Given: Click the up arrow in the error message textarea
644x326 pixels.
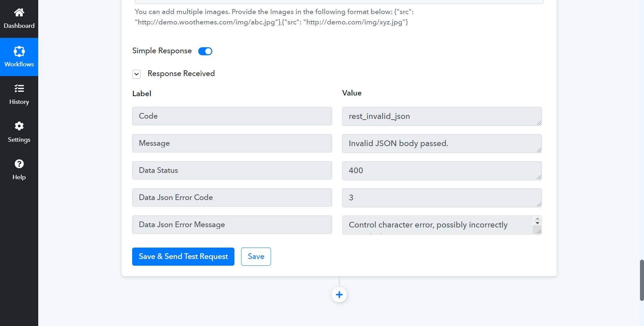Looking at the screenshot, I should click(x=537, y=219).
